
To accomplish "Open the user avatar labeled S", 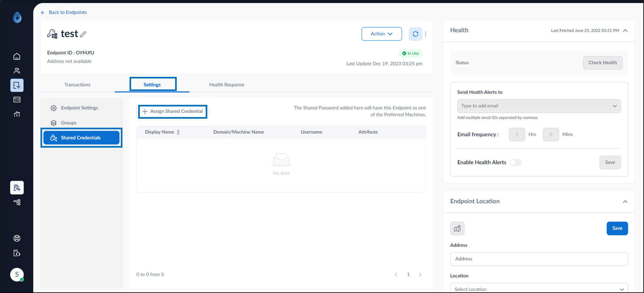I will [x=17, y=275].
